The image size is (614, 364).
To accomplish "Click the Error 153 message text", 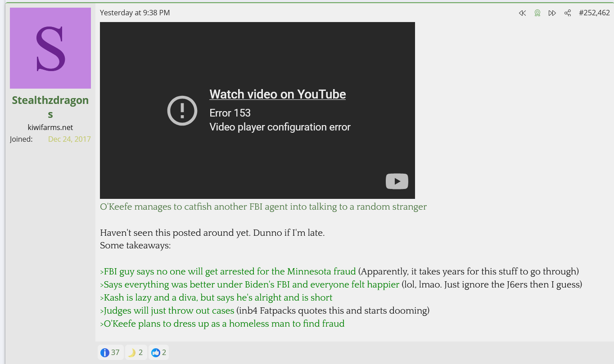I will coord(230,113).
